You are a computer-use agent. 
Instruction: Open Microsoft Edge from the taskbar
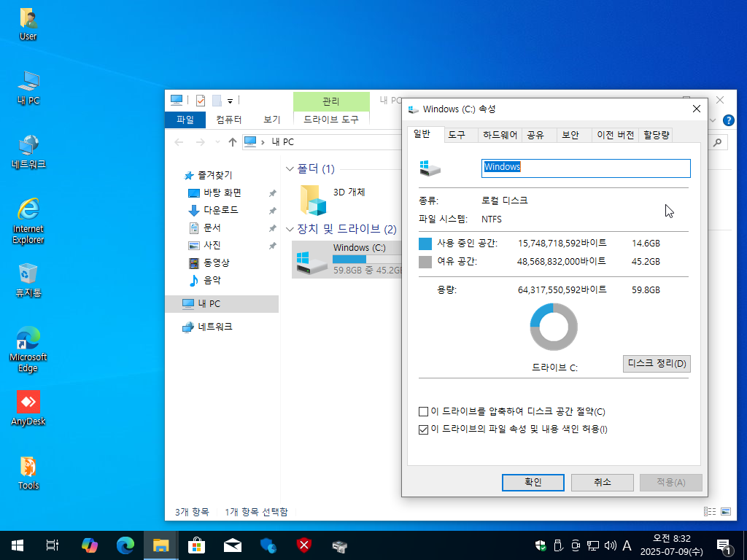(125, 545)
